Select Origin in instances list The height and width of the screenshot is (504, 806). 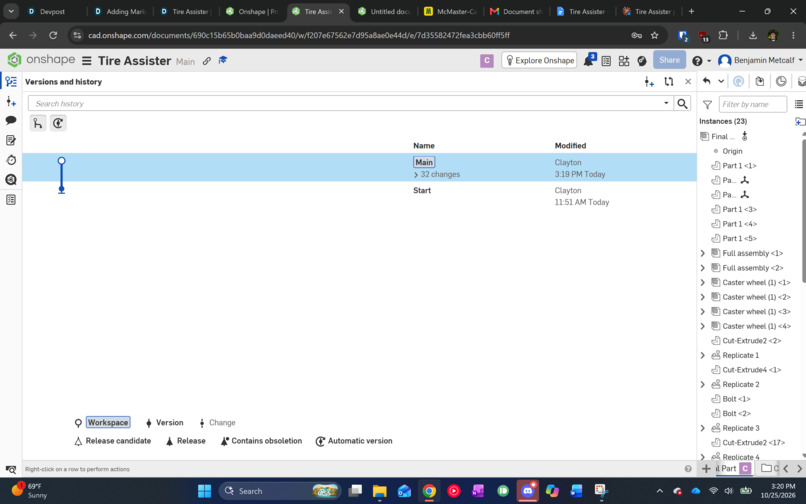point(732,151)
